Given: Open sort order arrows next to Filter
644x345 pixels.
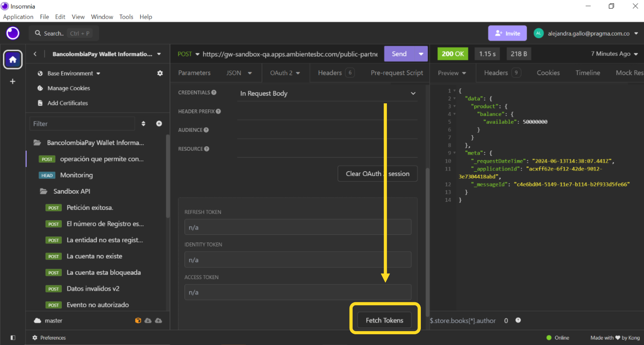Looking at the screenshot, I should pyautogui.click(x=144, y=124).
